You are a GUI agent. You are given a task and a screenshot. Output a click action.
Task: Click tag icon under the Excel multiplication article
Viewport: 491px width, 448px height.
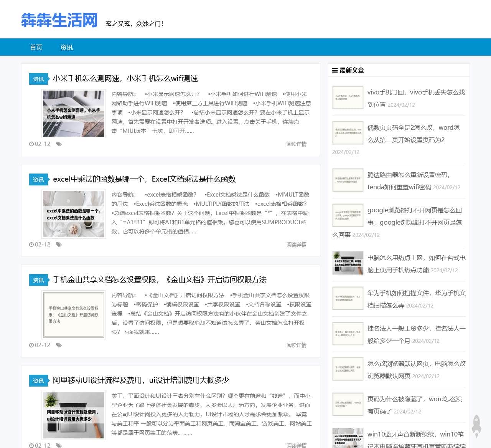pos(59,245)
